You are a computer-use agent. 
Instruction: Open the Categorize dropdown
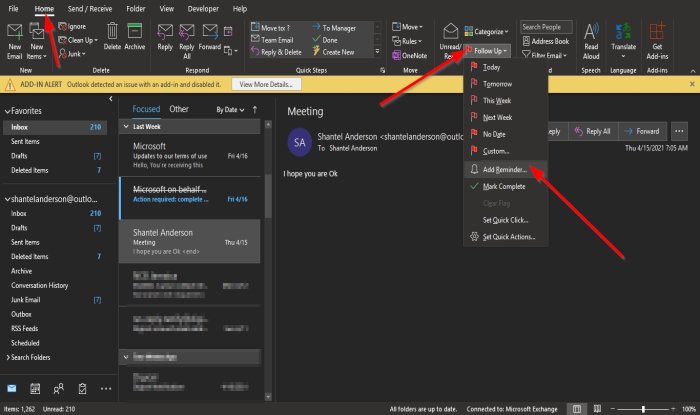pyautogui.click(x=486, y=31)
